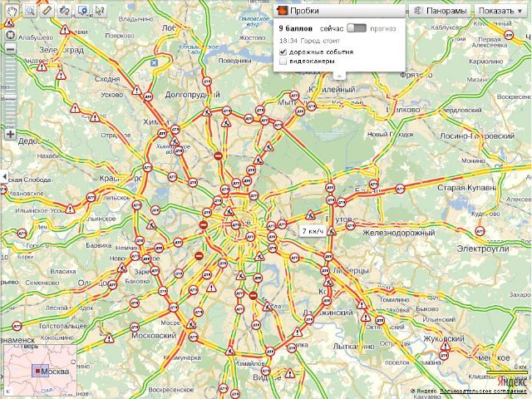532x399 pixels.
Task: Zoom in with the plus button
Action: pos(10,134)
